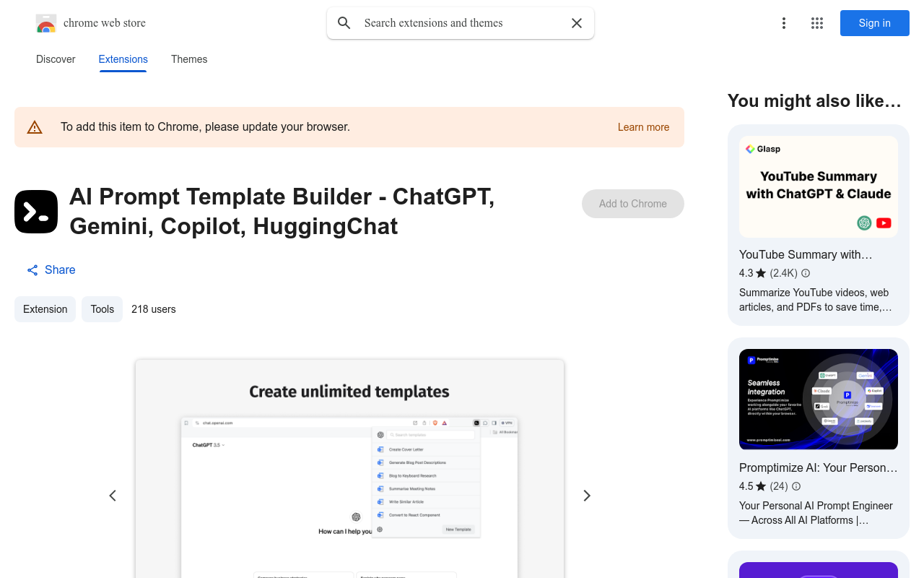Viewport: 924px width, 578px height.
Task: Click the Glasp logo on the YouTube Summary card
Action: coord(763,149)
